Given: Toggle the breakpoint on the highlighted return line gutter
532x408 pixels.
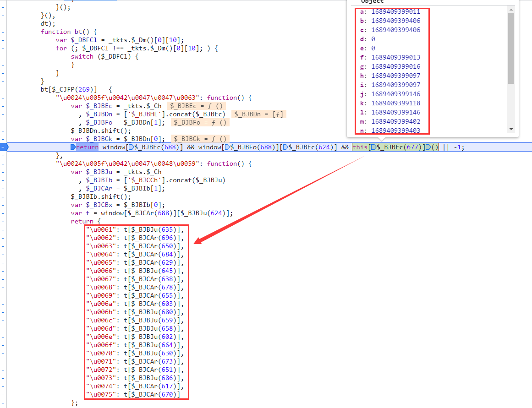Looking at the screenshot, I should (x=4, y=147).
